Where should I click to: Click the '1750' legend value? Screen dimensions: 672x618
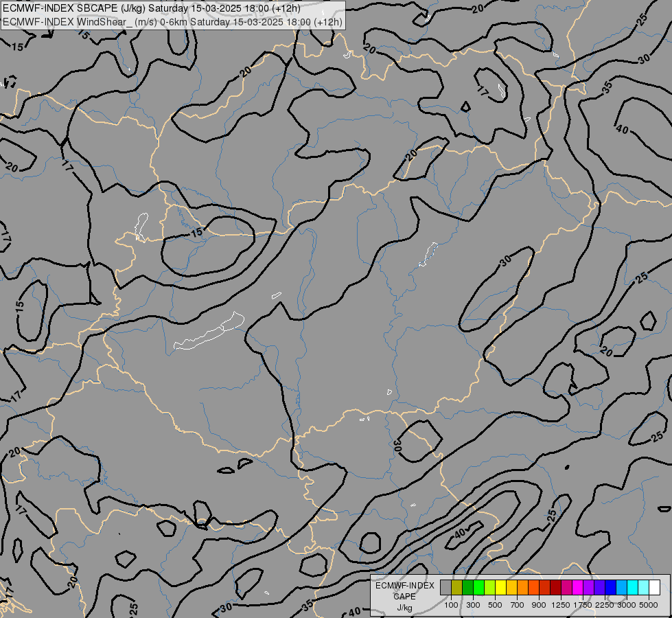pyautogui.click(x=583, y=605)
